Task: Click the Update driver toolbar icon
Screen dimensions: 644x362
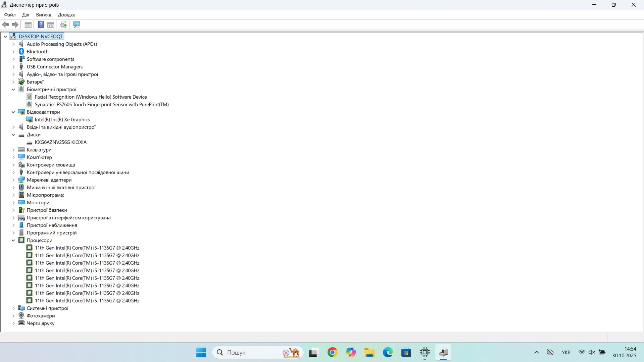Action: coord(63,24)
